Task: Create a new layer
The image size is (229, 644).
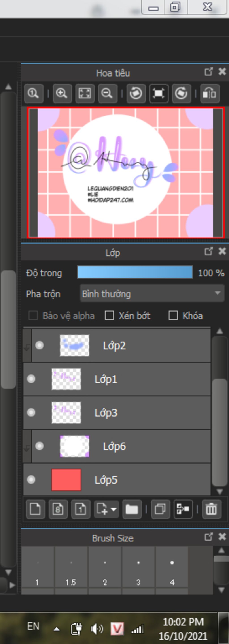Action: [35, 509]
